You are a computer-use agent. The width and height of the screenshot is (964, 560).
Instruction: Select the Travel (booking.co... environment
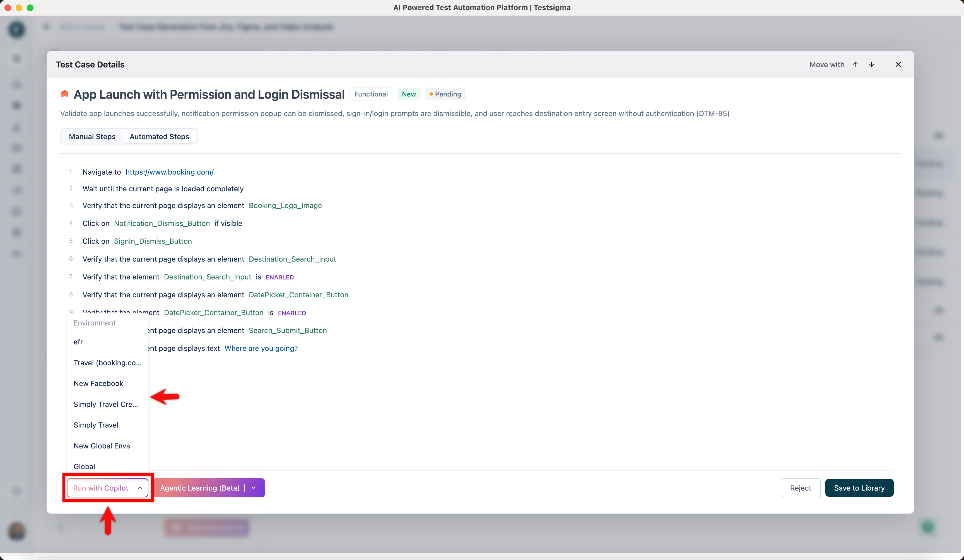pyautogui.click(x=107, y=363)
